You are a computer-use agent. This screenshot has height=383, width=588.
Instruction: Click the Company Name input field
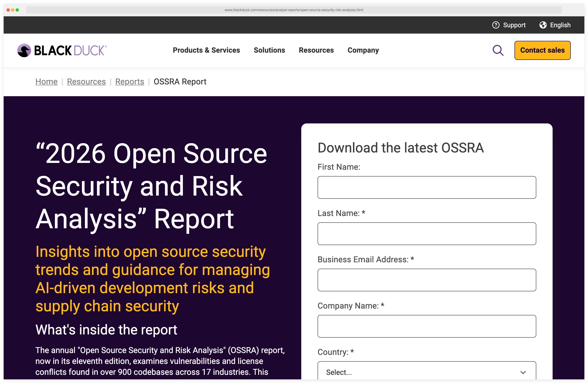click(x=427, y=326)
